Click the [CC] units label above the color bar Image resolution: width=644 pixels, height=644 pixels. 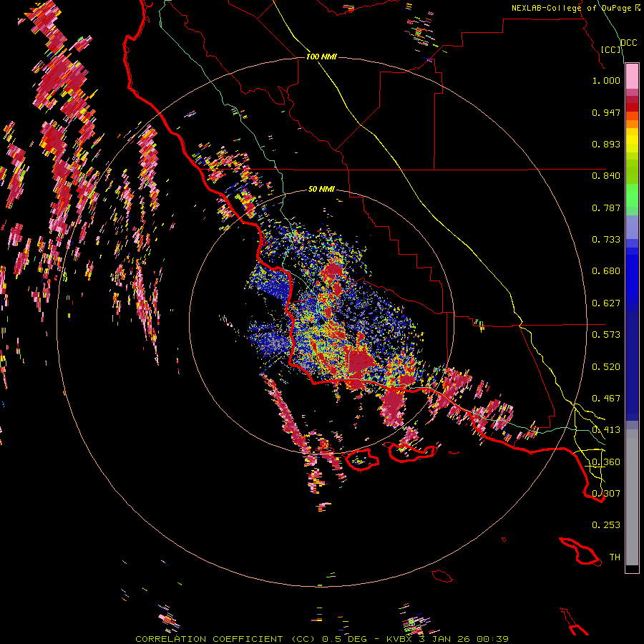pos(611,49)
